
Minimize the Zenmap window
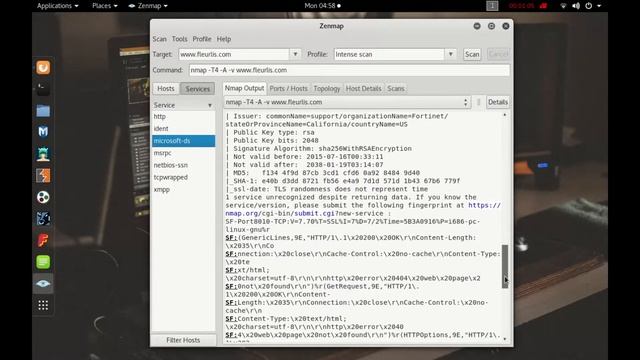click(x=477, y=26)
